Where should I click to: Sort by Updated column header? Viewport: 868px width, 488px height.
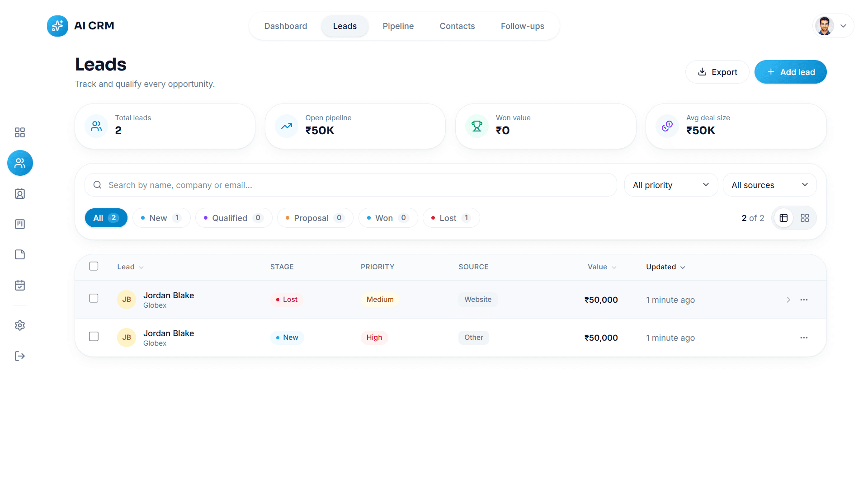[x=665, y=267]
